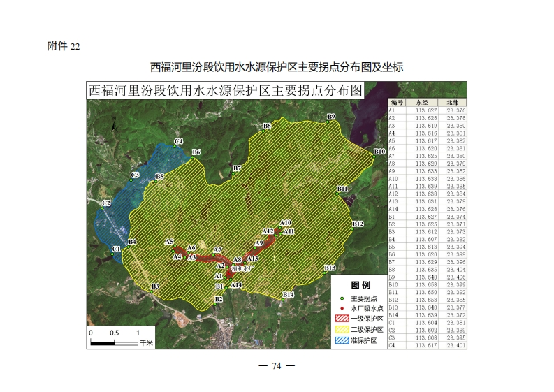Viewport: 554px width, 392px height.
Task: Select the C2 turning point marker
Action: click(x=102, y=208)
